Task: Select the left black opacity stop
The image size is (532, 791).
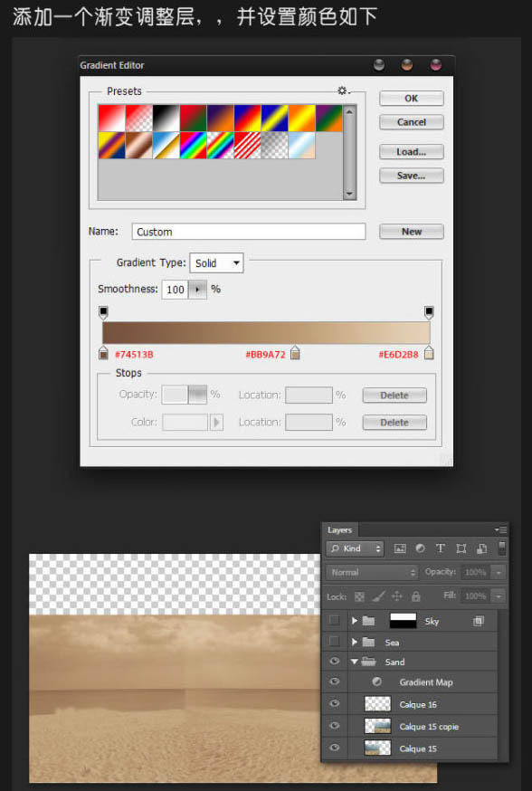Action: (x=103, y=312)
